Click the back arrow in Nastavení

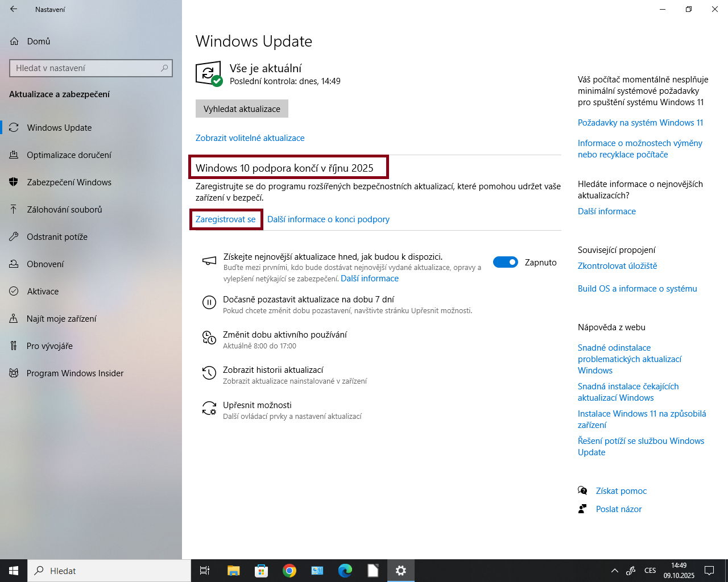[14, 9]
